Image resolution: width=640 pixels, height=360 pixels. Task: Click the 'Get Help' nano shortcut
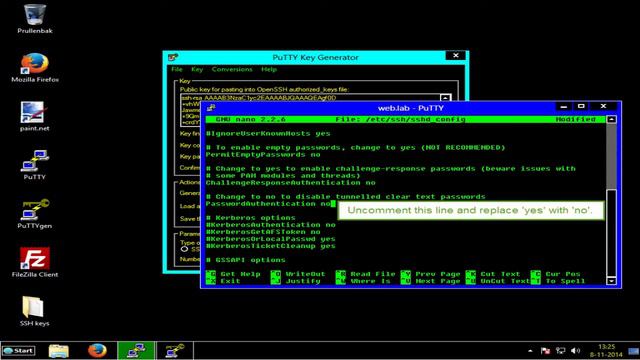coord(240,274)
